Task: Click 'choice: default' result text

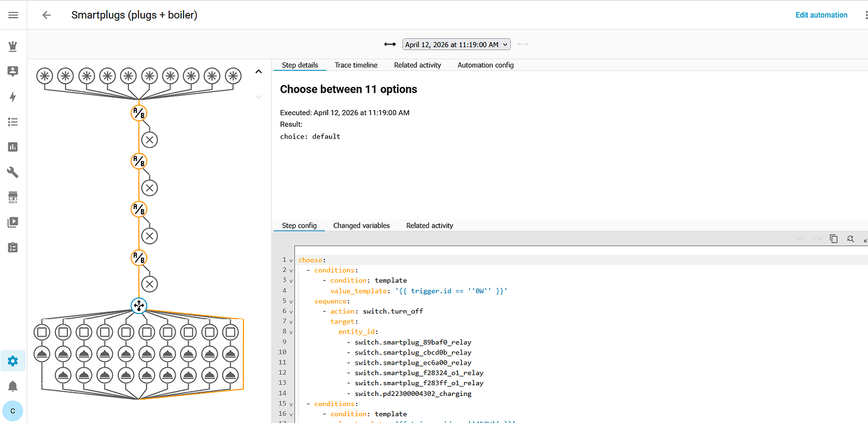Action: coord(310,136)
